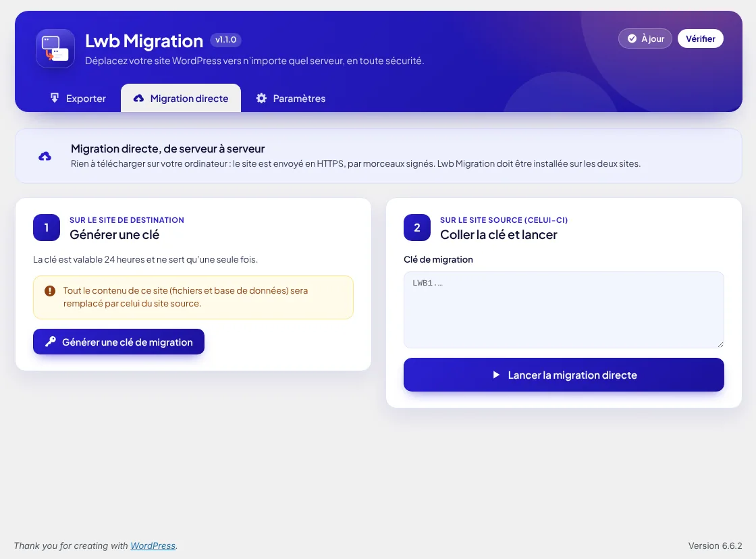Viewport: 756px width, 559px height.
Task: Click the 'Version 6.6.2' footer text
Action: pyautogui.click(x=715, y=545)
